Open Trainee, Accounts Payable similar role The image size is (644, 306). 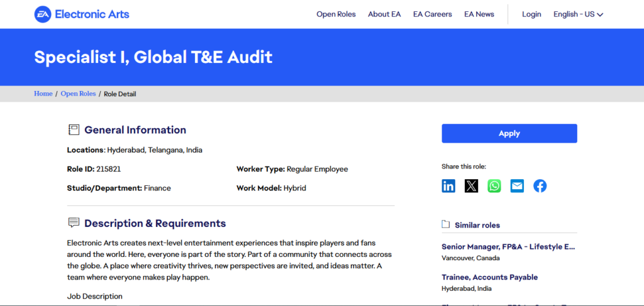tap(489, 277)
